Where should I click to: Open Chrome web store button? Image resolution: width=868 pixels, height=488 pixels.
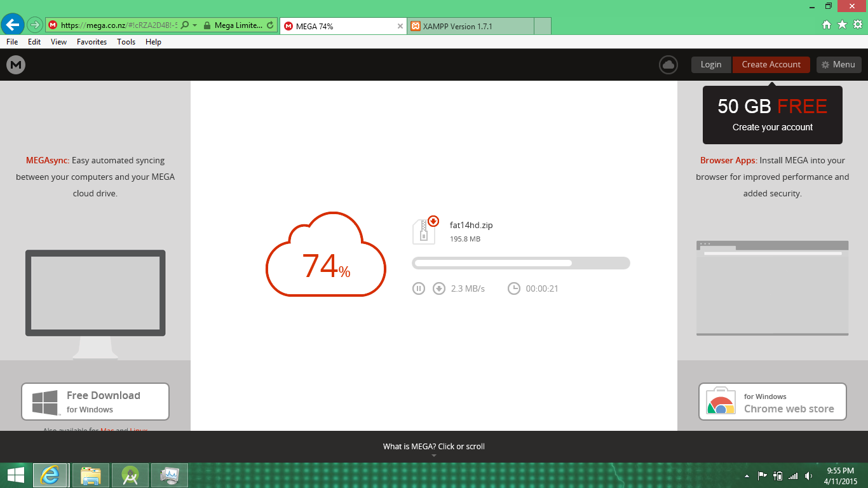pos(773,402)
